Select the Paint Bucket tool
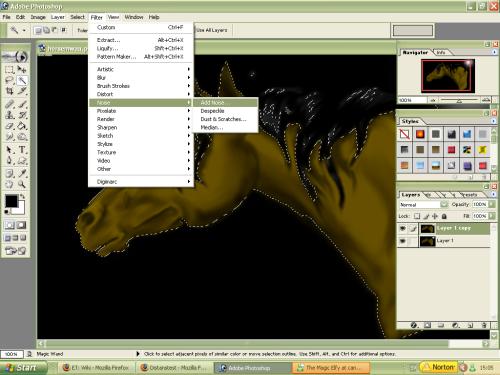 click(22, 126)
